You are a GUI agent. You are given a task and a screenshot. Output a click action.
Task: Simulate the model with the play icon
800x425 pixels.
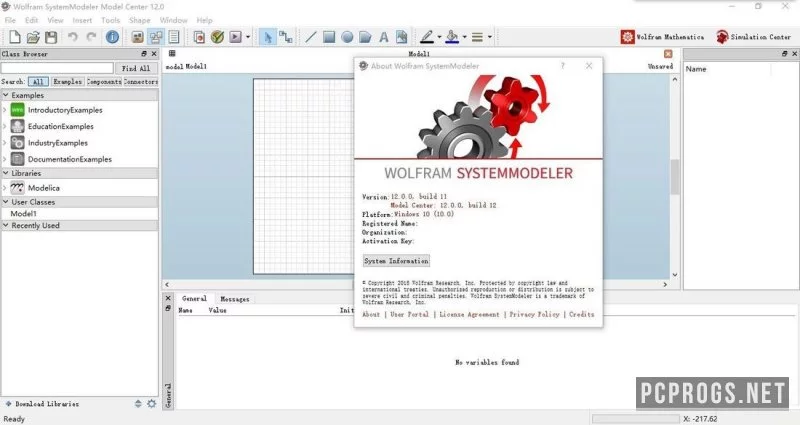coord(235,37)
